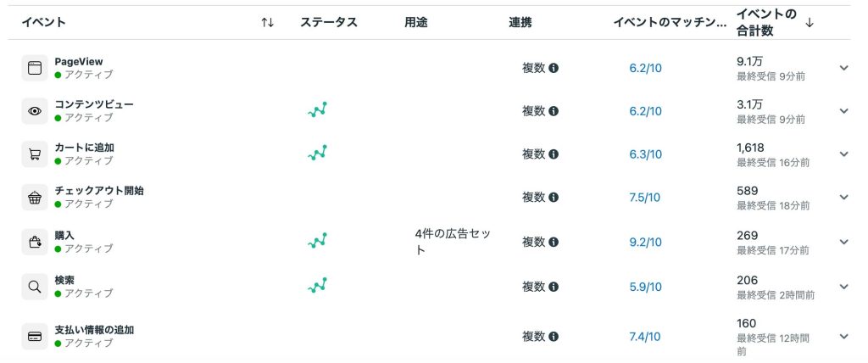This screenshot has height=363, width=868.
Task: Sort by the イベント column arrows
Action: coord(267,23)
